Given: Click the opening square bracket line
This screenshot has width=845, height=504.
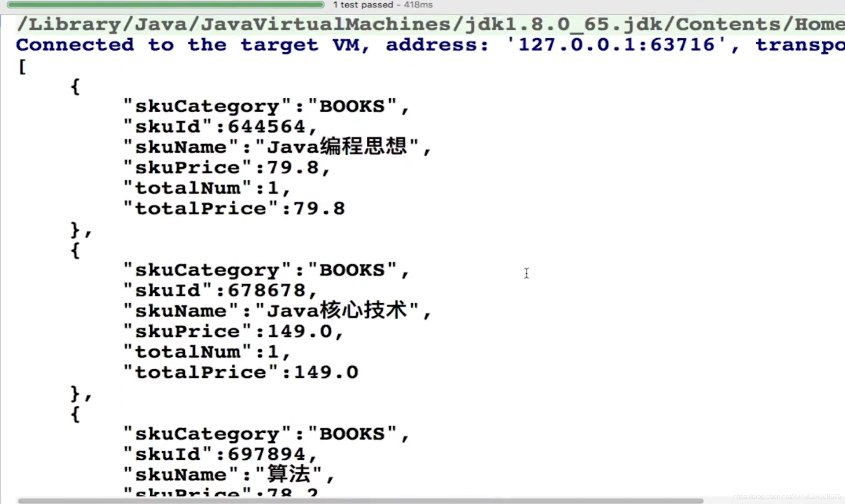Looking at the screenshot, I should click(x=22, y=67).
